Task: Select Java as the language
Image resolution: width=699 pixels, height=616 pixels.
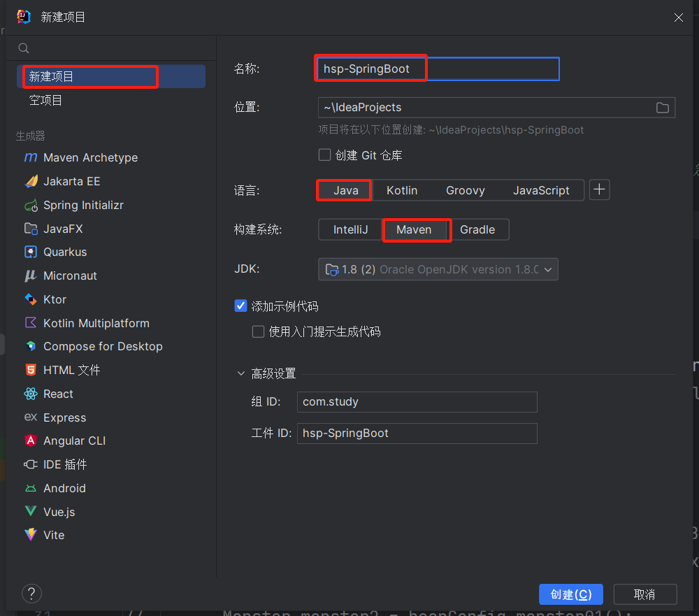Action: [x=345, y=190]
